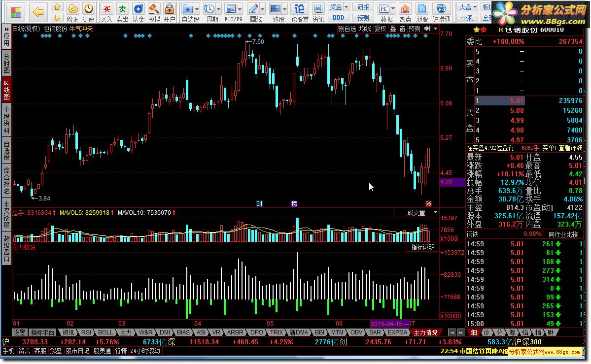The image size is (591, 364).
Task: Expand the chart header dropdown triangle
Action: 435,29
